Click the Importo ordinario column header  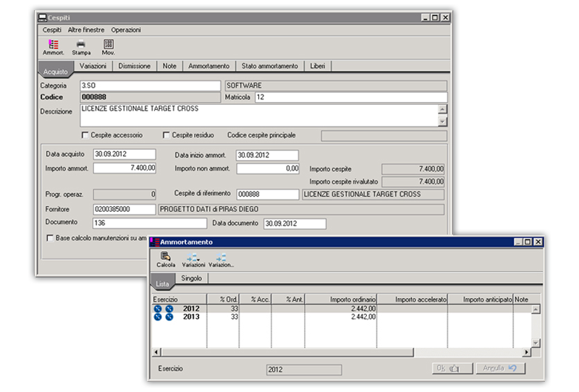[341, 299]
